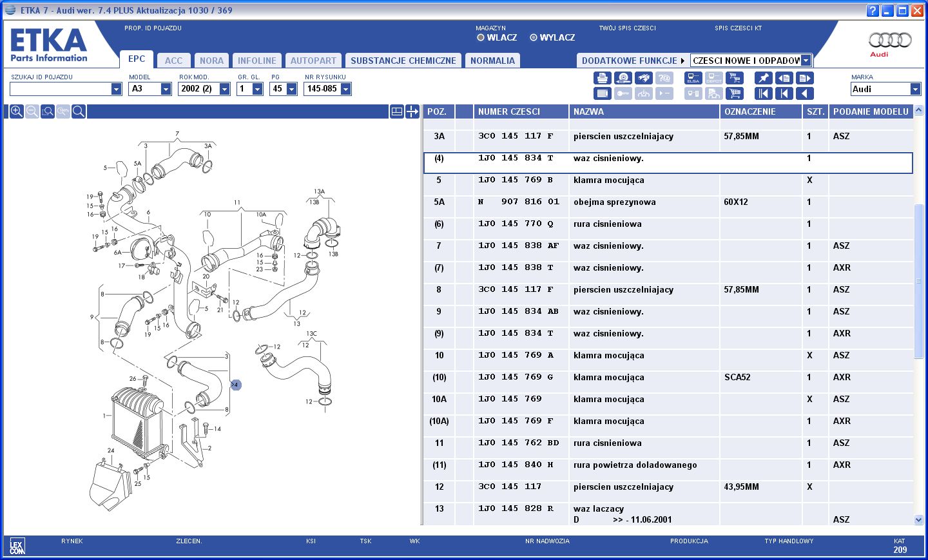Screen dimensions: 928x560
Task: Click the LexCom logo in status bar
Action: click(x=17, y=546)
